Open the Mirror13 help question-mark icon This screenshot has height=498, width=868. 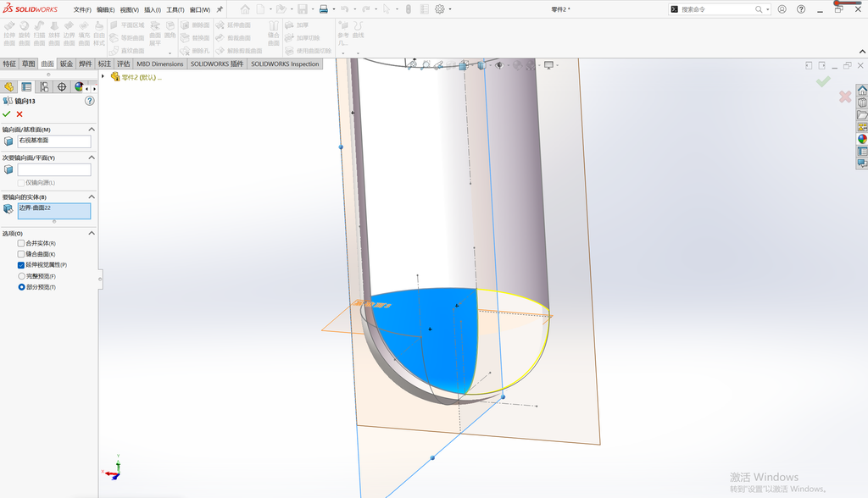tap(90, 101)
